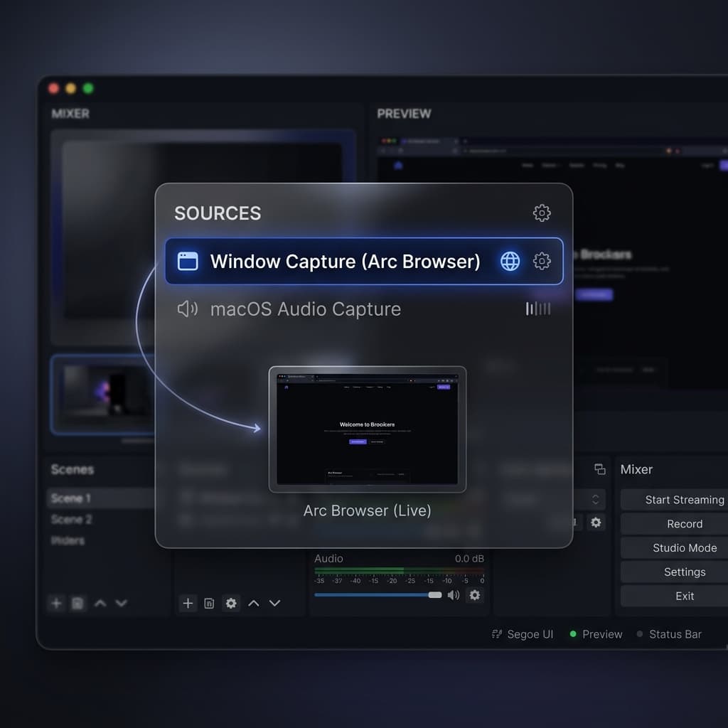The height and width of the screenshot is (728, 728).
Task: Click the up-down chevron stepper in the Mixer
Action: coord(596,499)
